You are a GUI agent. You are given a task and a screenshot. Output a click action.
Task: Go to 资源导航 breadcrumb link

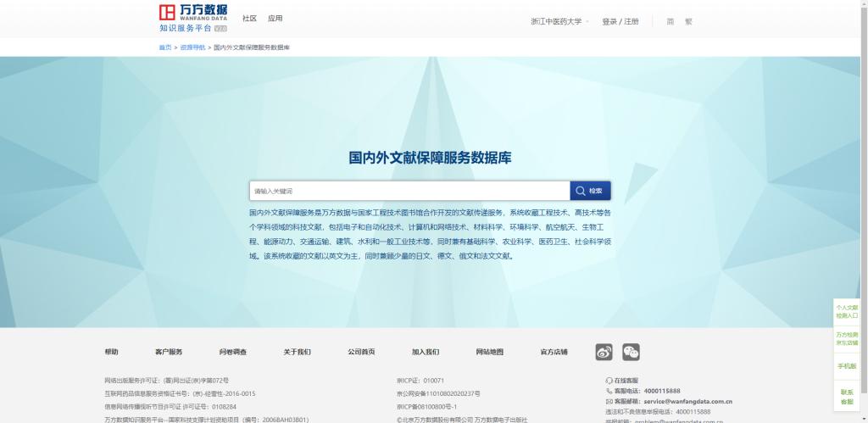click(192, 47)
